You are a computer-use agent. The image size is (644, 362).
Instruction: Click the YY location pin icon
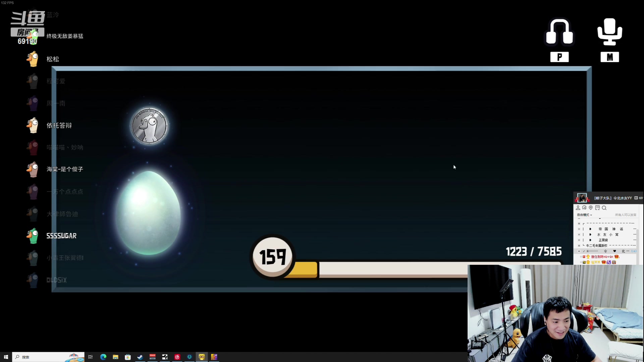[x=591, y=208]
